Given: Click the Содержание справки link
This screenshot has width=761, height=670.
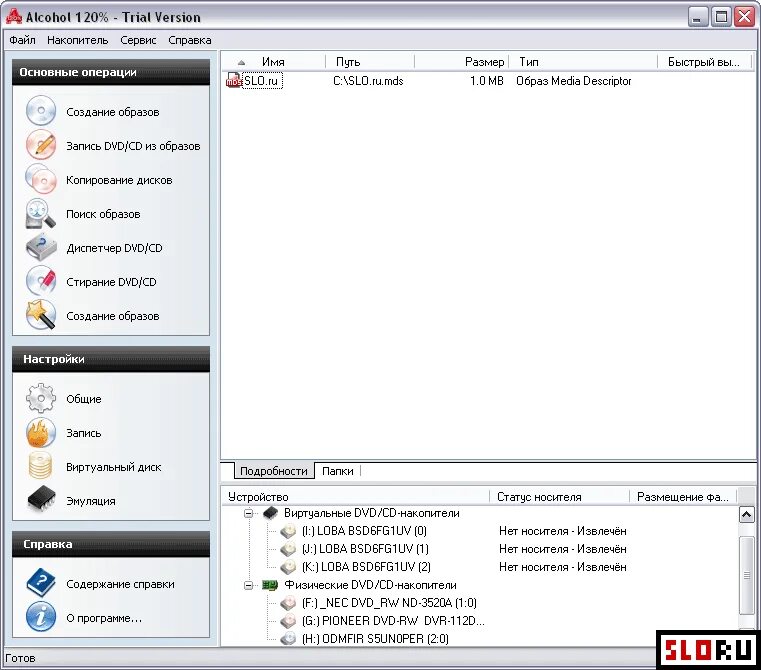Looking at the screenshot, I should pyautogui.click(x=120, y=584).
